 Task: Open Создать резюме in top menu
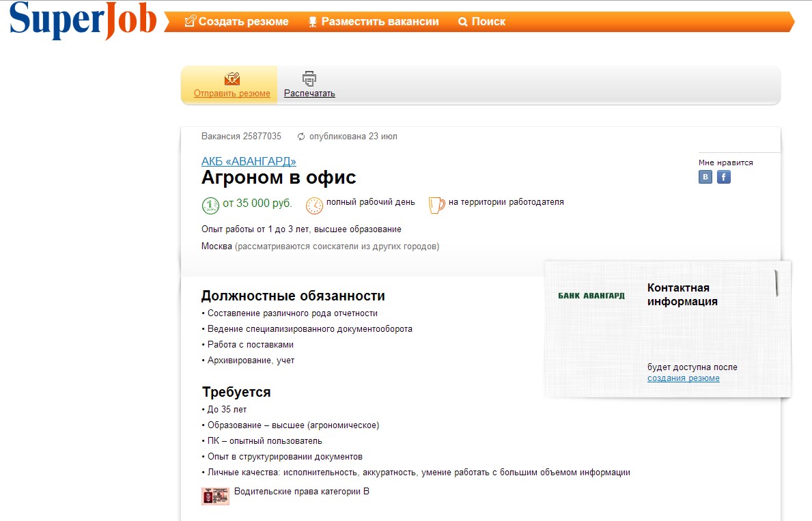click(236, 22)
